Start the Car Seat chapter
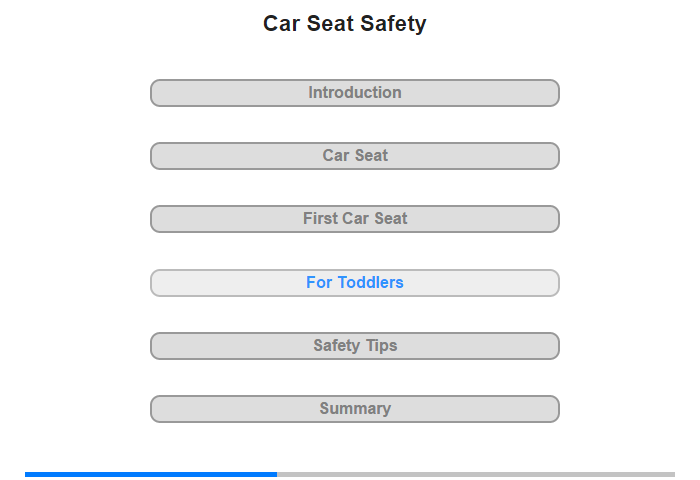Screen dimensions: 700x480 (x=355, y=156)
